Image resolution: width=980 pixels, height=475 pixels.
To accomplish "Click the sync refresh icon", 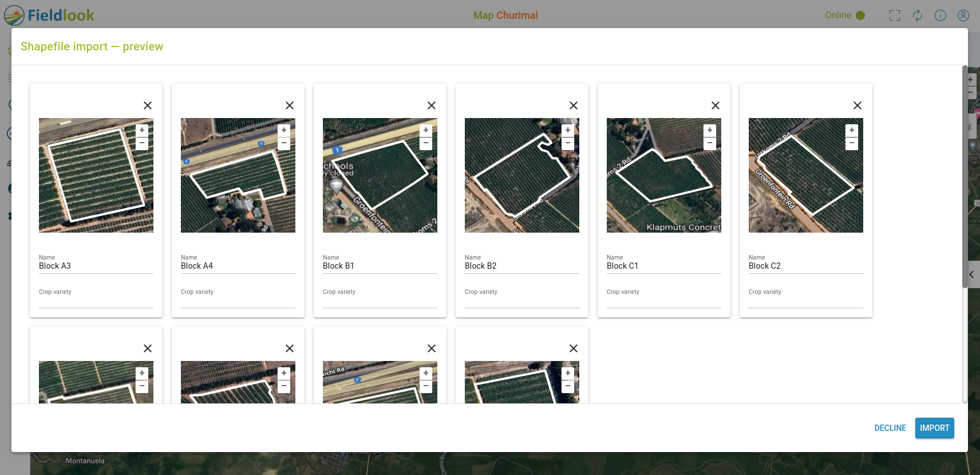I will [x=918, y=15].
